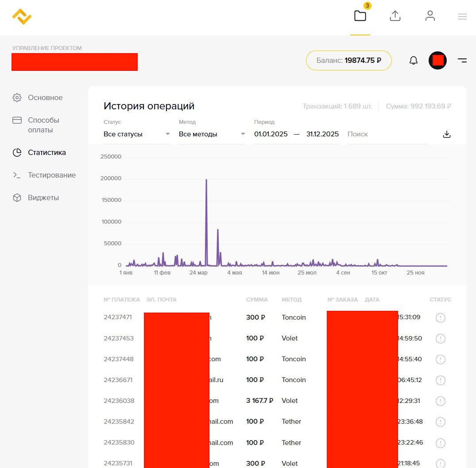Image resolution: width=476 pixels, height=468 pixels.
Task: Click the yellow logo at top left
Action: 22,17
